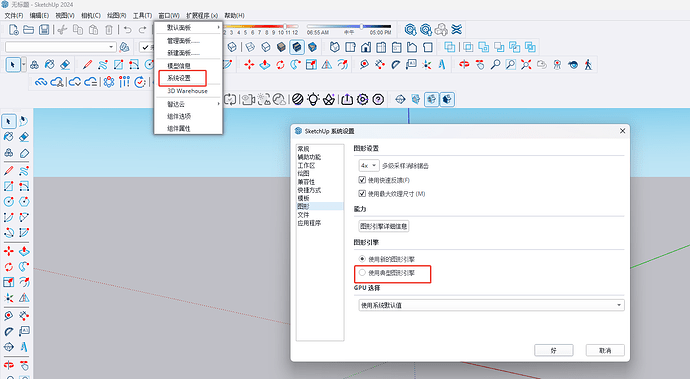
Task: Expand the Select tool dropdown arrow
Action: point(24,65)
